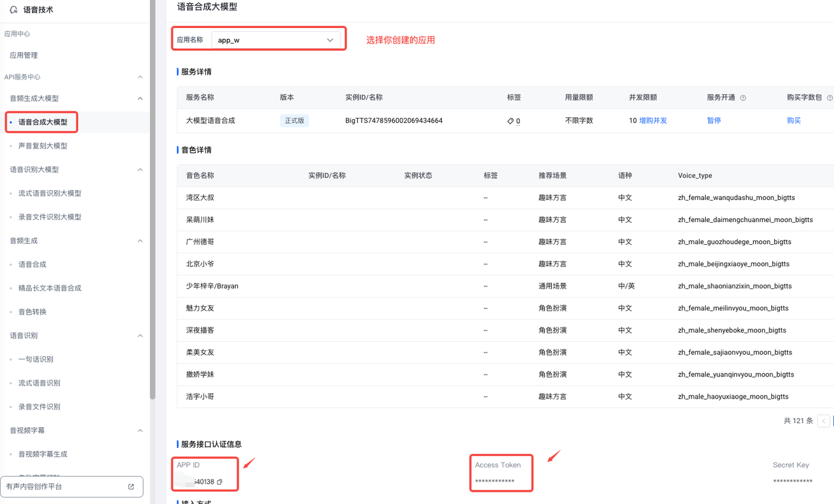
Task: Click the 正式版 version badge
Action: coord(294,120)
